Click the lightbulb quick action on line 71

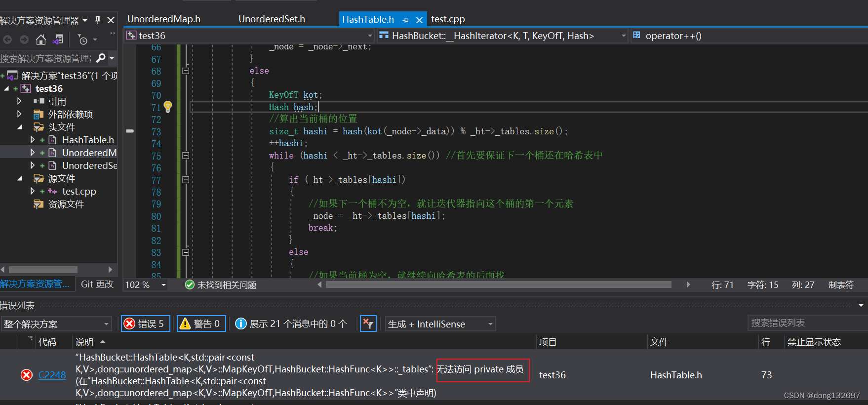(168, 107)
